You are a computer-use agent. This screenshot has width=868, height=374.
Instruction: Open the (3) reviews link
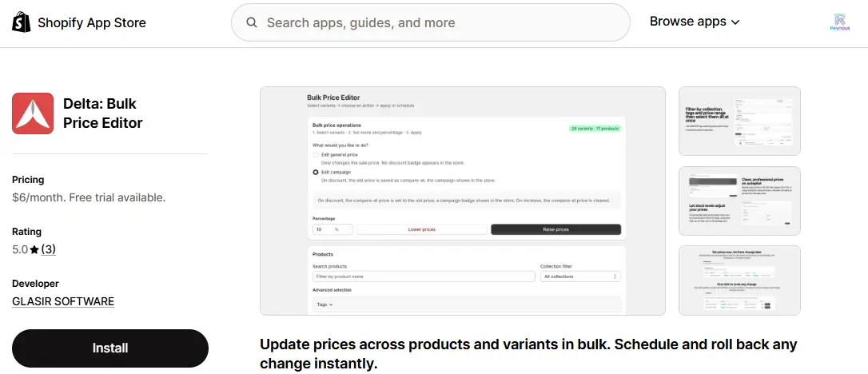coord(48,249)
